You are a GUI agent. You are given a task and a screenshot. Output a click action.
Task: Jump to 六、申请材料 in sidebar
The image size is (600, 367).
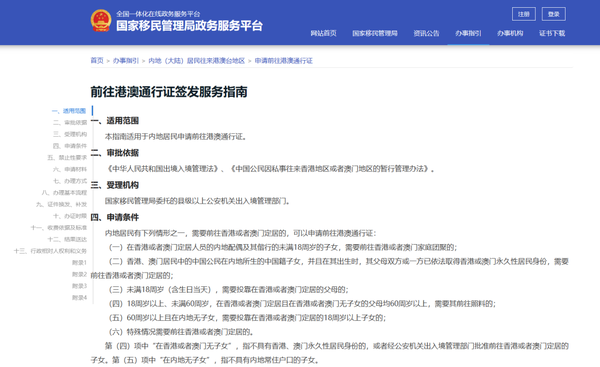pos(70,169)
